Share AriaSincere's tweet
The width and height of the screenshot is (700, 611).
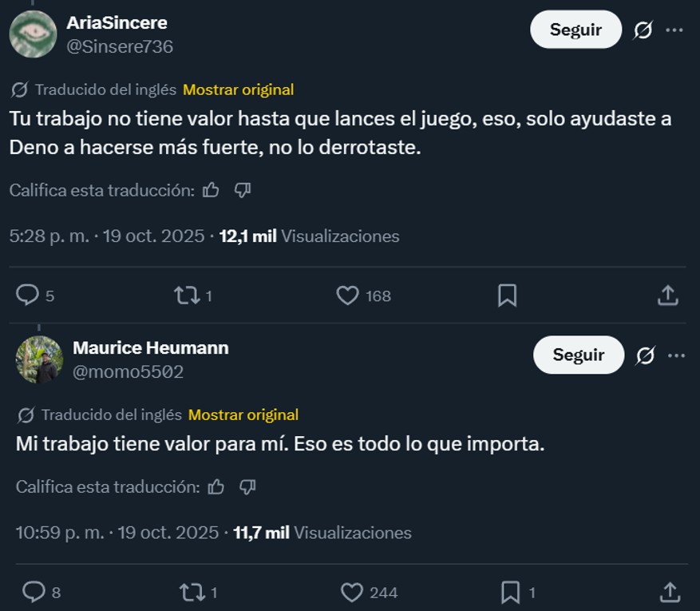click(x=667, y=296)
